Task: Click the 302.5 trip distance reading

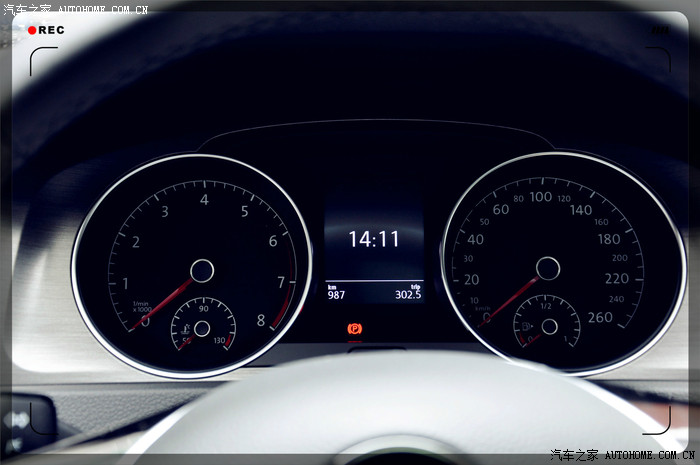Action: tap(407, 295)
